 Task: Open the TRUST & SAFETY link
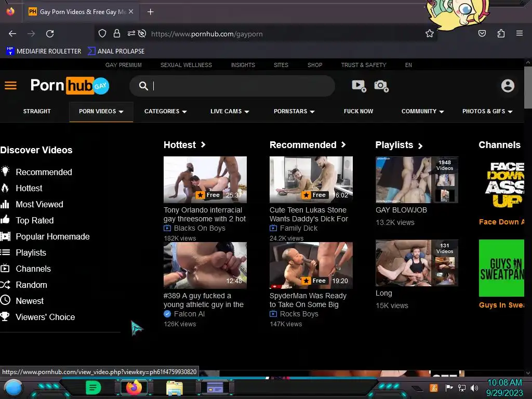pos(364,65)
